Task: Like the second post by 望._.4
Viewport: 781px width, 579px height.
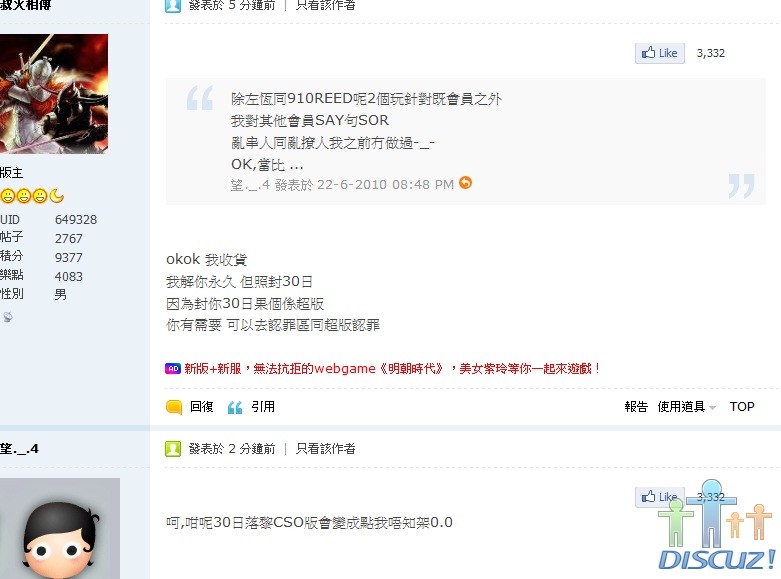Action: (659, 497)
